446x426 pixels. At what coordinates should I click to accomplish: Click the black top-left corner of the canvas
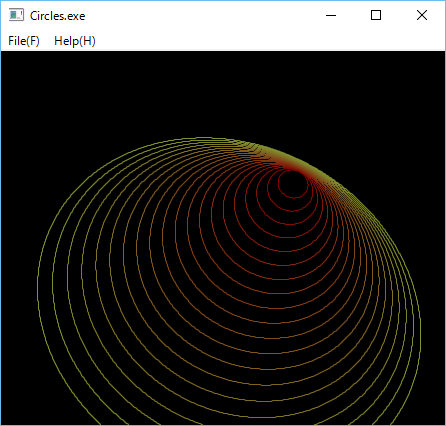(x=10, y=60)
